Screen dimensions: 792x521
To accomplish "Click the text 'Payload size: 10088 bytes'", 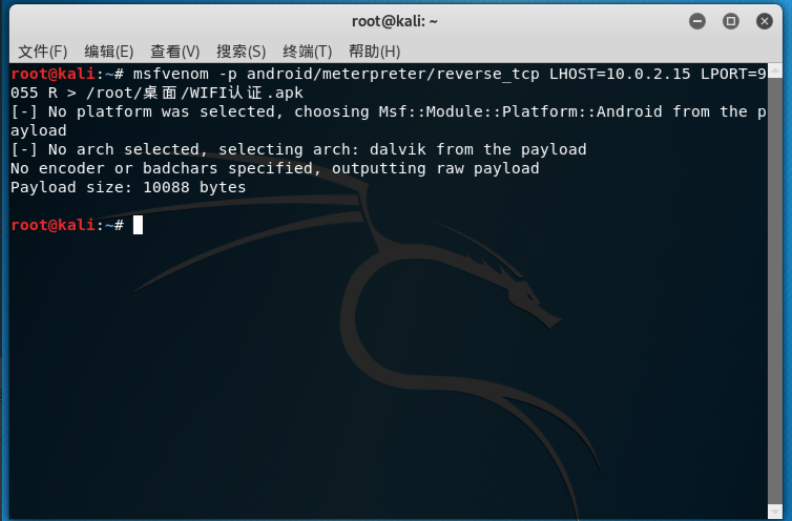I will [x=128, y=187].
